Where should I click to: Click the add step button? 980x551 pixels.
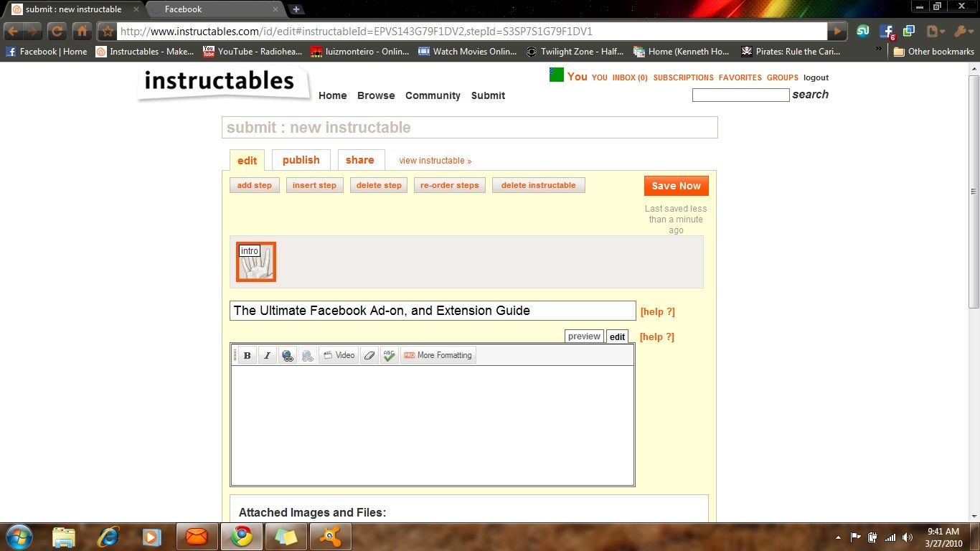pyautogui.click(x=254, y=184)
